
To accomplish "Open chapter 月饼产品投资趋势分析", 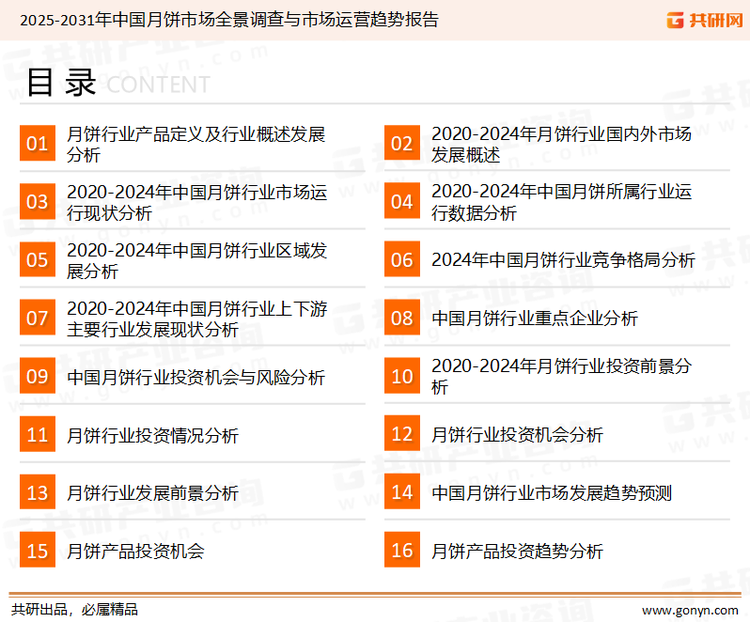I will 517,551.
